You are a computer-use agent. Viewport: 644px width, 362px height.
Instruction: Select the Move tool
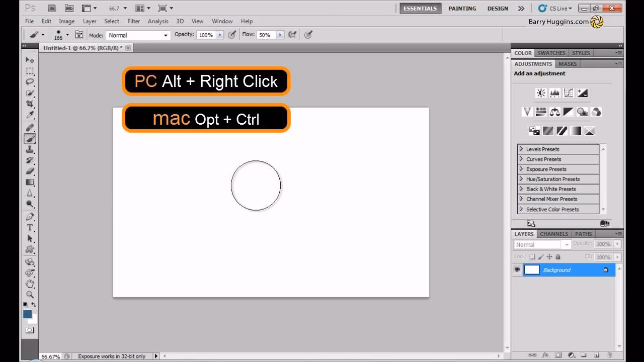tap(30, 59)
